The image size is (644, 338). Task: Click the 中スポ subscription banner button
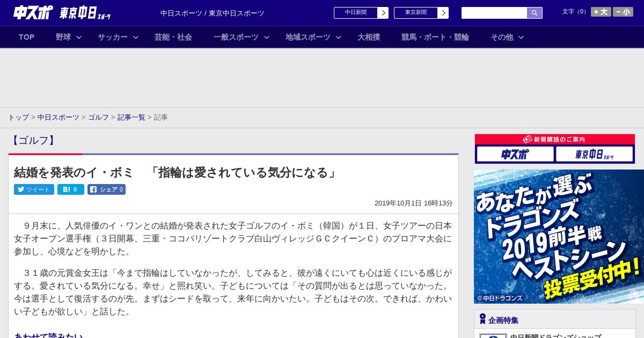[515, 154]
